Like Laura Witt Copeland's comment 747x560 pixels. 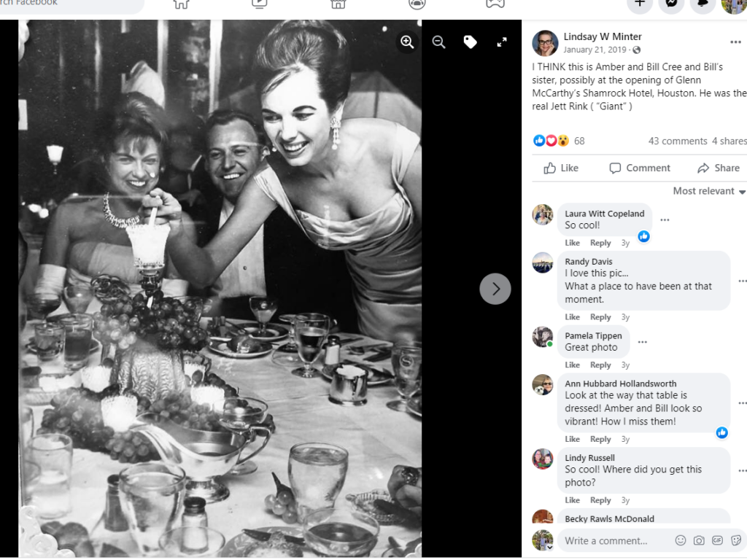point(572,243)
